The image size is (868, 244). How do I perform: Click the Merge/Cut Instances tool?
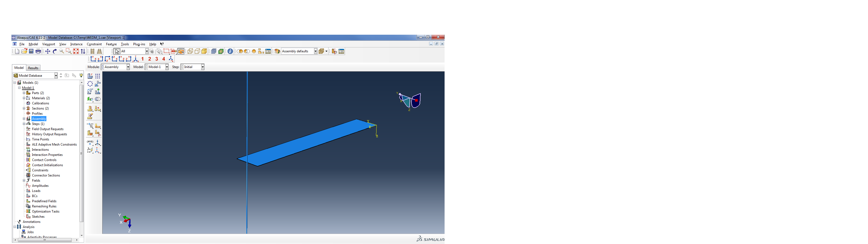point(98,99)
